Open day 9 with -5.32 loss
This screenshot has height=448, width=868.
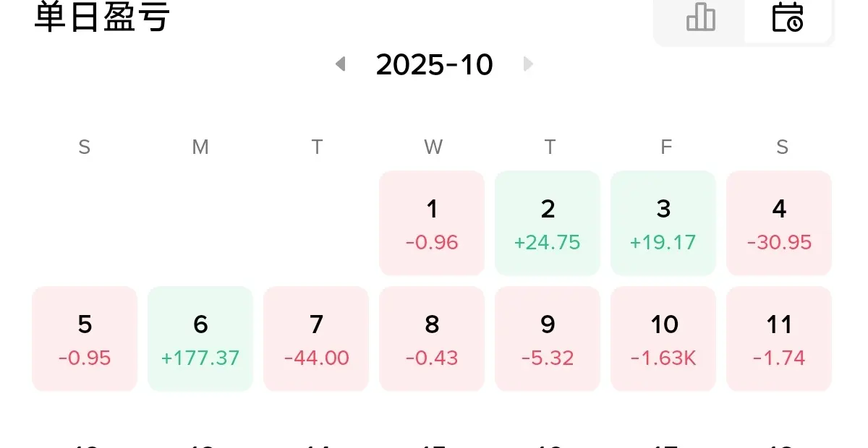coord(548,339)
